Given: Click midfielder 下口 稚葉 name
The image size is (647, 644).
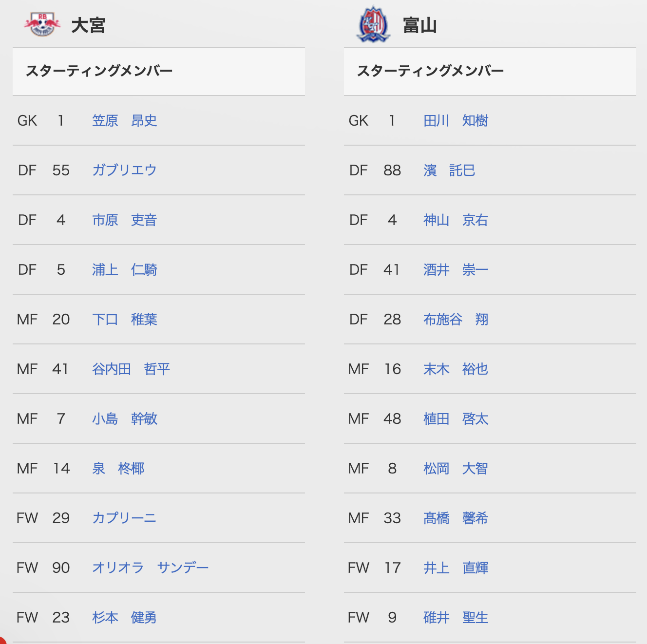Looking at the screenshot, I should tap(125, 319).
